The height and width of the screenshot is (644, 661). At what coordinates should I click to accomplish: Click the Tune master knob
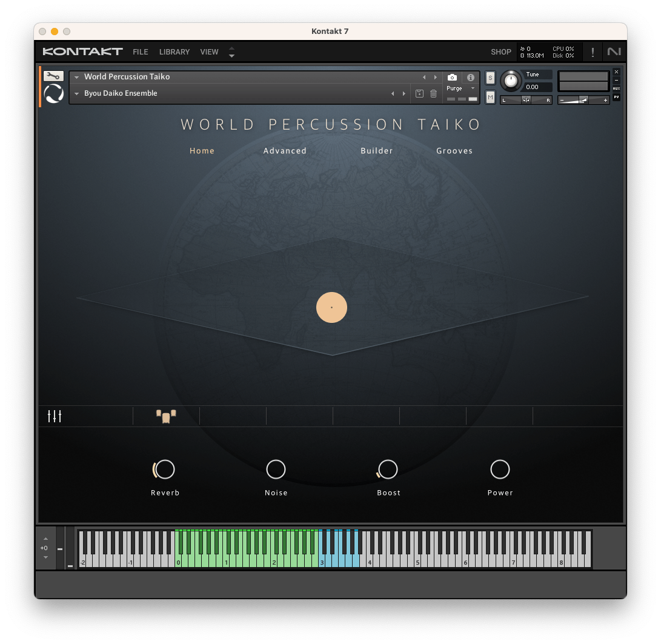511,81
